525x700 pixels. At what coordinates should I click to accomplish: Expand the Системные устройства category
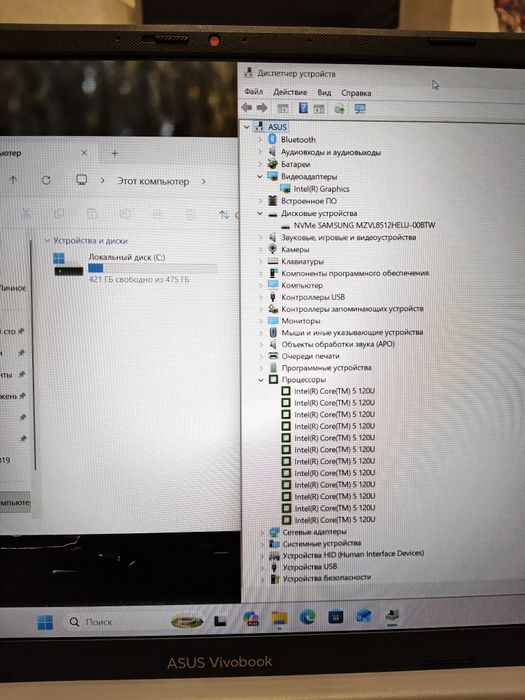point(263,544)
